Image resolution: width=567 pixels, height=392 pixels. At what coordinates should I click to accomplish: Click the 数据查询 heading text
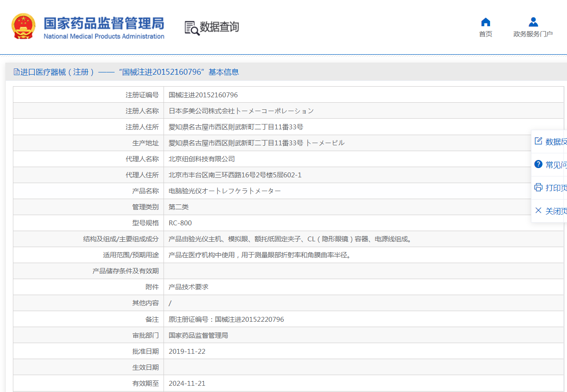pyautogui.click(x=219, y=27)
